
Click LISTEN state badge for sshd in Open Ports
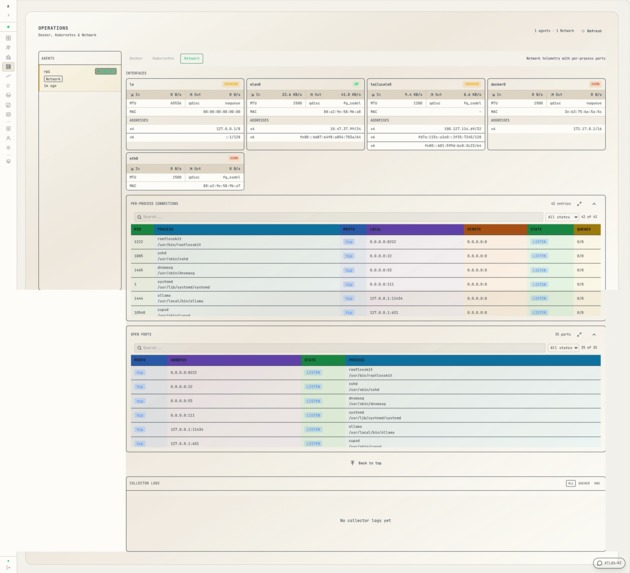pos(313,387)
